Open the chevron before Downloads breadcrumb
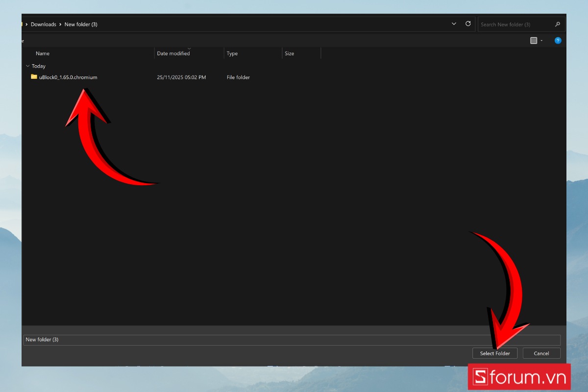This screenshot has width=588, height=392. click(26, 24)
